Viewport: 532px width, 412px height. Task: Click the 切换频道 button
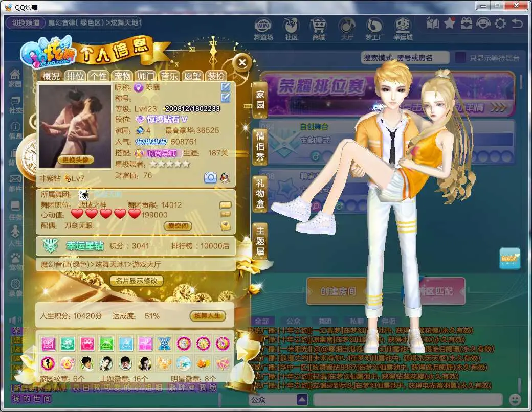tap(26, 22)
